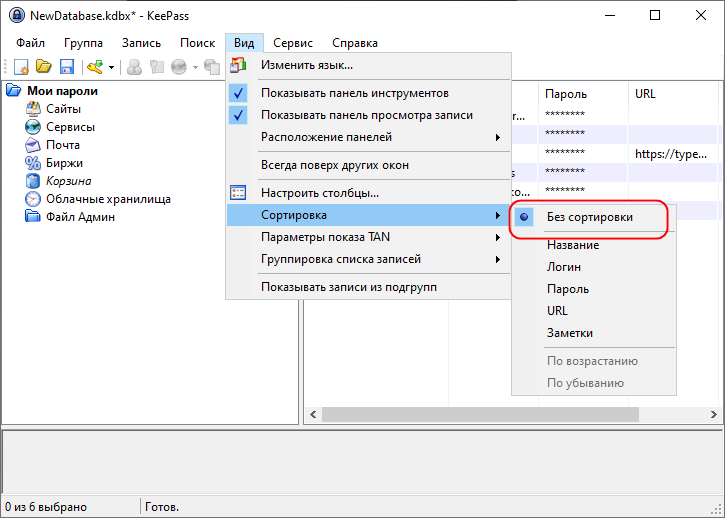Click the greyed Copy password icon
This screenshot has width=725, height=518.
click(x=157, y=67)
